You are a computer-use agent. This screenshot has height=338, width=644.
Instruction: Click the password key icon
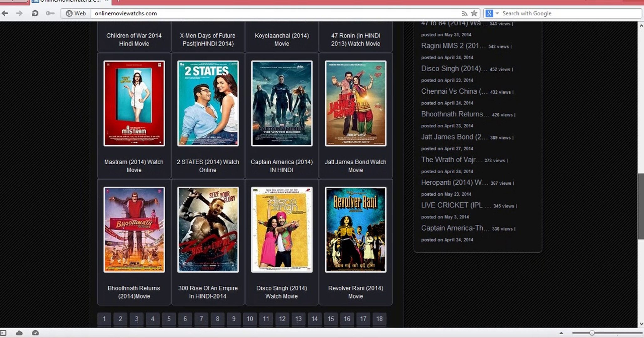[50, 13]
